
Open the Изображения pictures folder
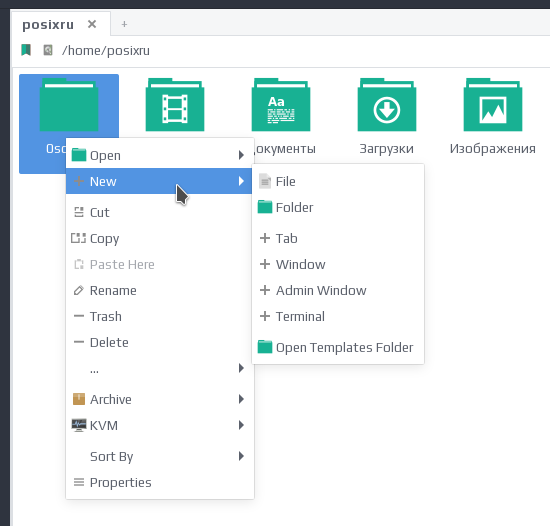click(493, 105)
